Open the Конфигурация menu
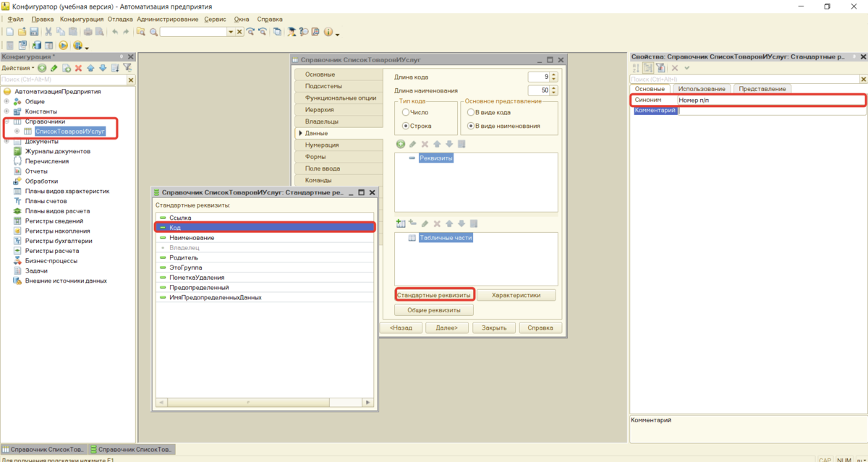The height and width of the screenshot is (462, 868). tap(81, 19)
